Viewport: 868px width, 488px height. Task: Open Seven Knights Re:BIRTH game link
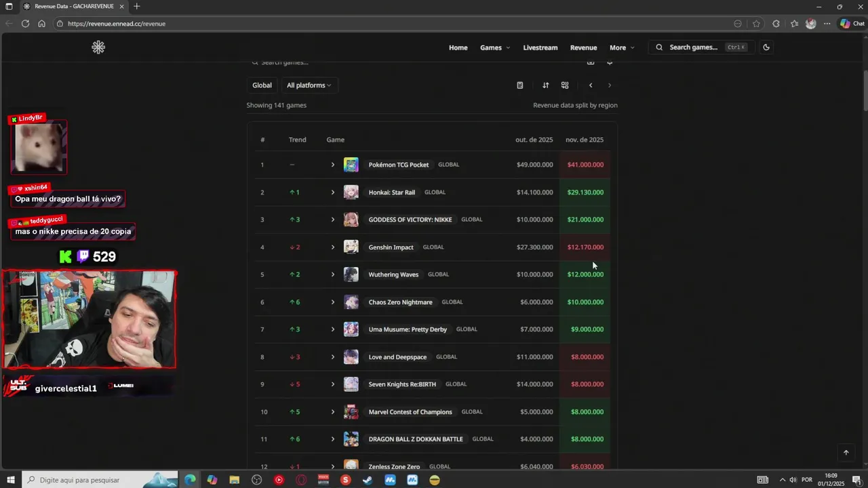point(402,384)
